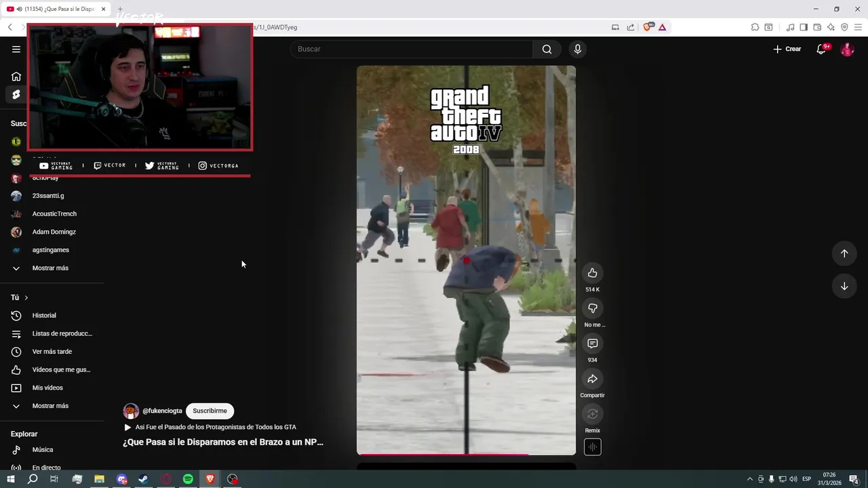Go to next Short with down arrow
Image resolution: width=868 pixels, height=488 pixels.
tap(844, 286)
